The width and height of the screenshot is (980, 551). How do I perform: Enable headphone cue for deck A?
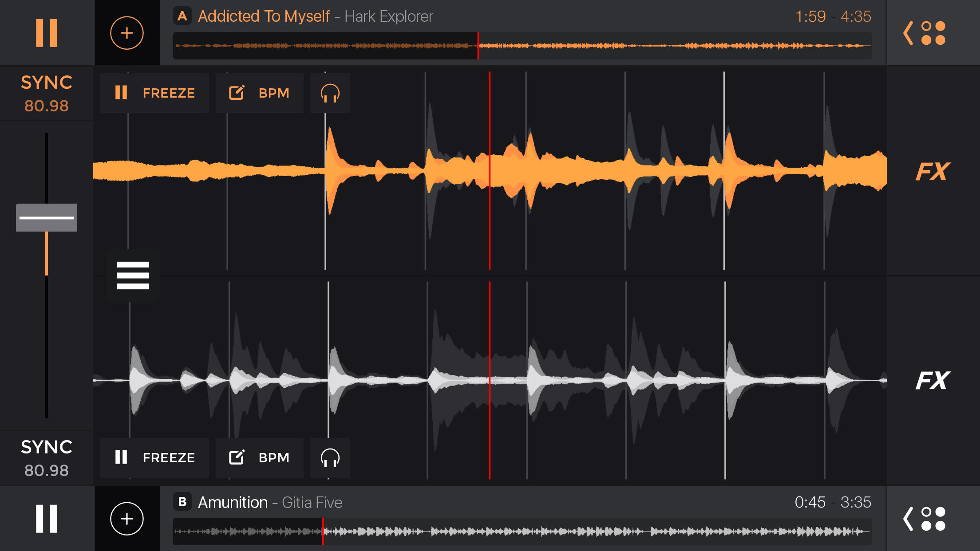pyautogui.click(x=330, y=93)
